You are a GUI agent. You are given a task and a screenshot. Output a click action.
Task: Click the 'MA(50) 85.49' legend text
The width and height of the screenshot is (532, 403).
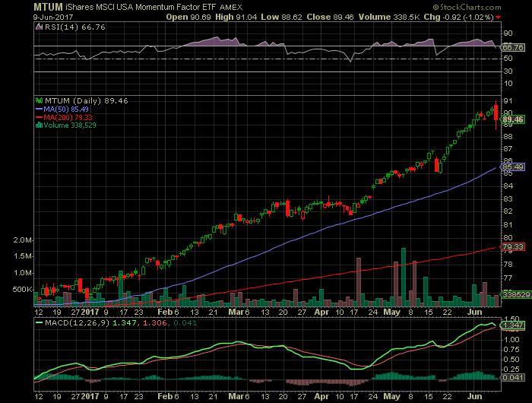pyautogui.click(x=66, y=109)
